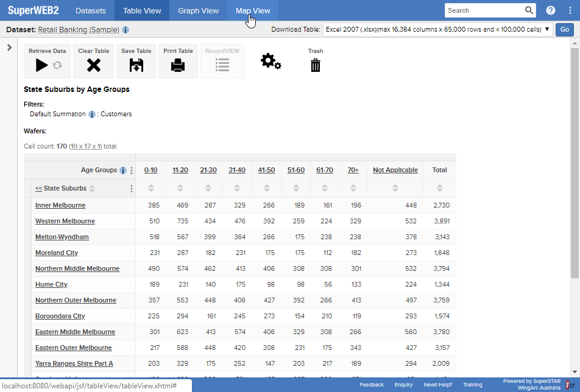Open the Age Groups column options menu
This screenshot has height=392, width=580.
point(131,170)
